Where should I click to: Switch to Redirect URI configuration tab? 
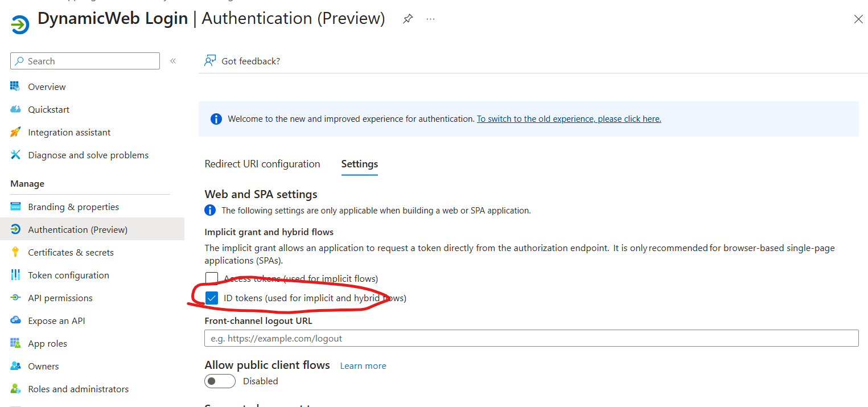[x=262, y=164]
